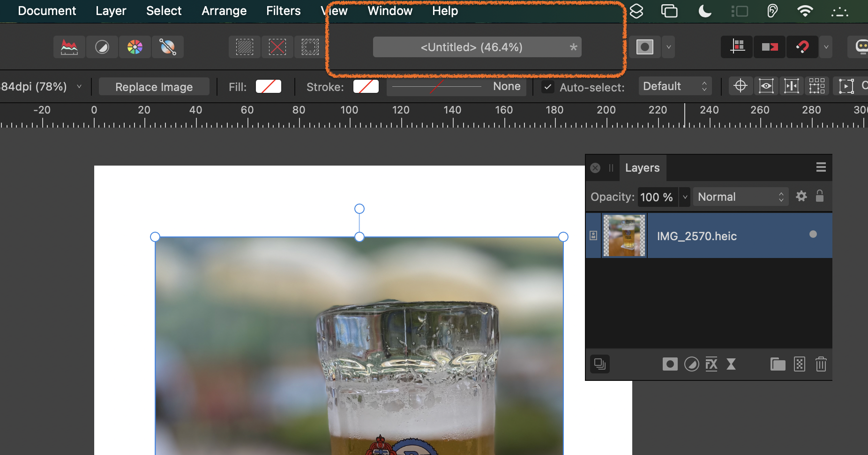Open the Filters menu

pos(284,11)
